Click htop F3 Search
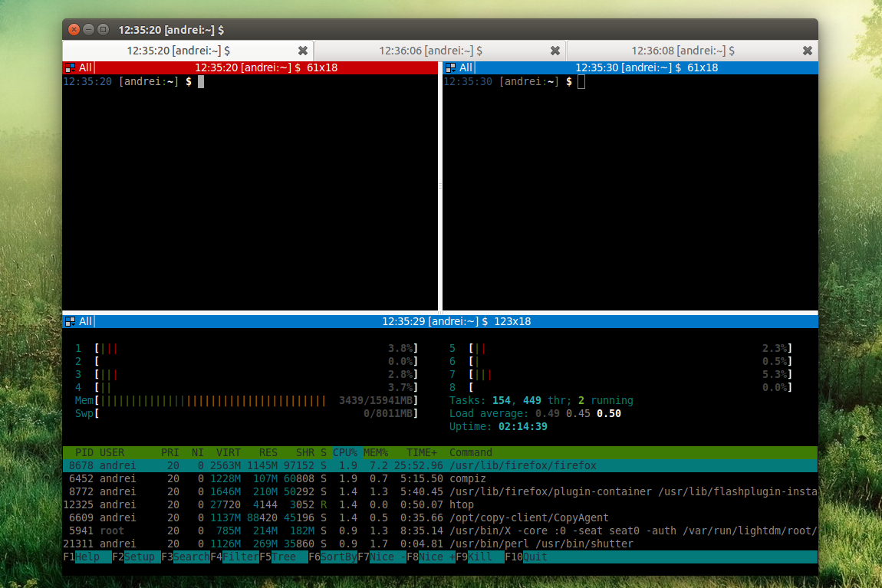Image resolution: width=882 pixels, height=588 pixels. (186, 557)
